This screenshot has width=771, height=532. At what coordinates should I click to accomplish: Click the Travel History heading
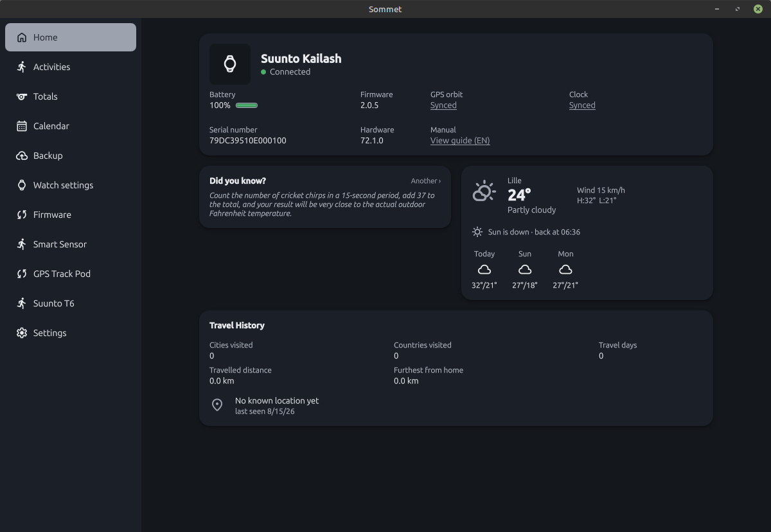tap(237, 326)
